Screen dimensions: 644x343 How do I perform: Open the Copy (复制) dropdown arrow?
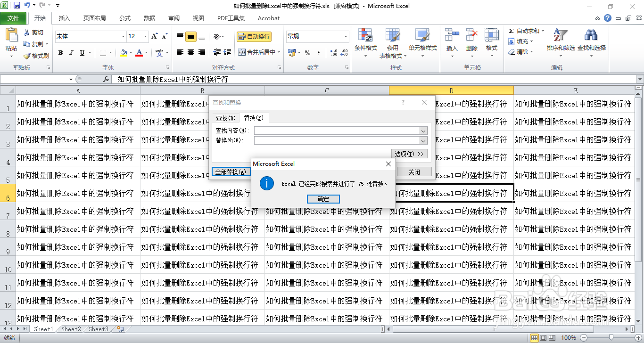[47, 44]
